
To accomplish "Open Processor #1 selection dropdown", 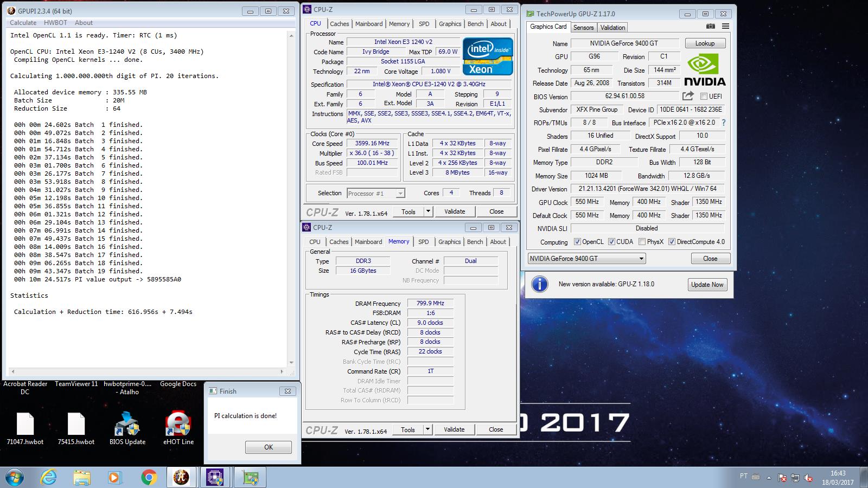I will [375, 193].
